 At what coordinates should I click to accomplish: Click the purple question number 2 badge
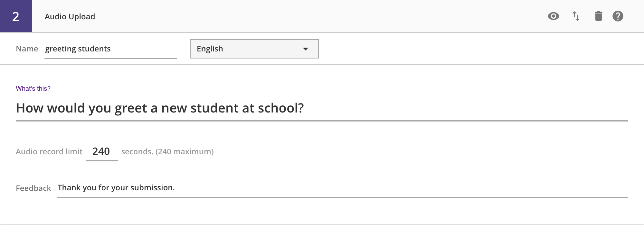pos(16,16)
